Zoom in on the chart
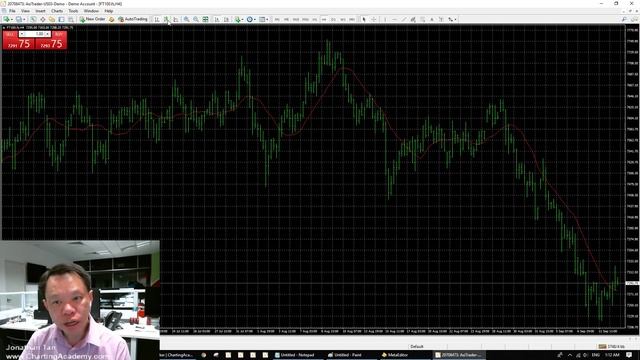Image resolution: width=640 pixels, height=360 pixels. pyautogui.click(x=187, y=19)
